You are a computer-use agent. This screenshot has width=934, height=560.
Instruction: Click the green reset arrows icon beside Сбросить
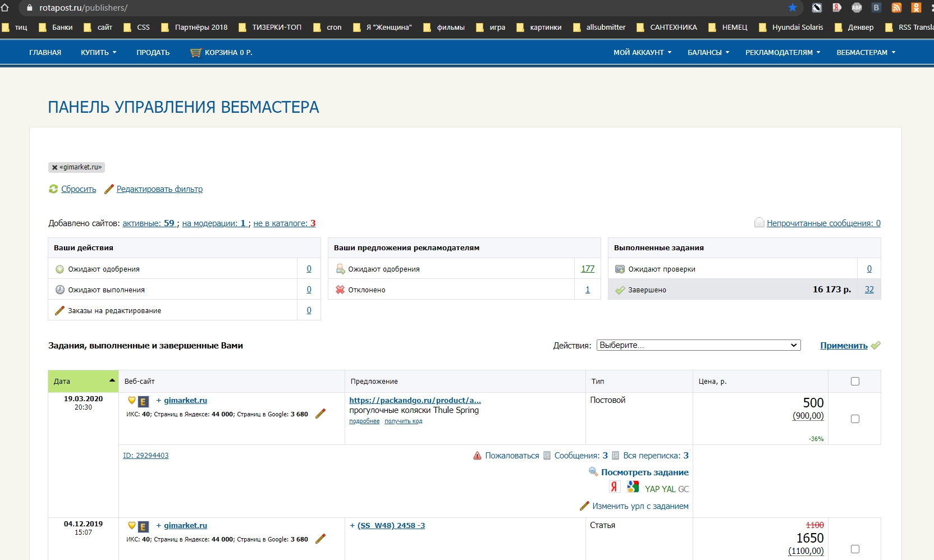(53, 189)
